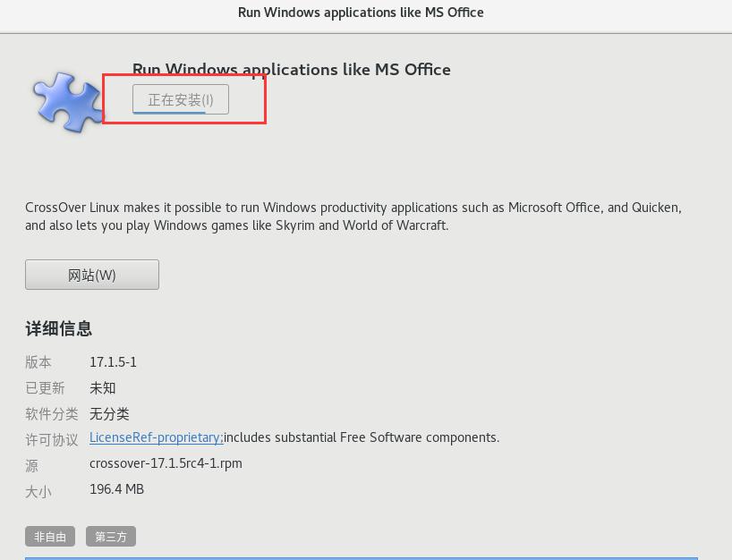Click the blue puzzle piece app icon
The image size is (732, 560).
68,101
